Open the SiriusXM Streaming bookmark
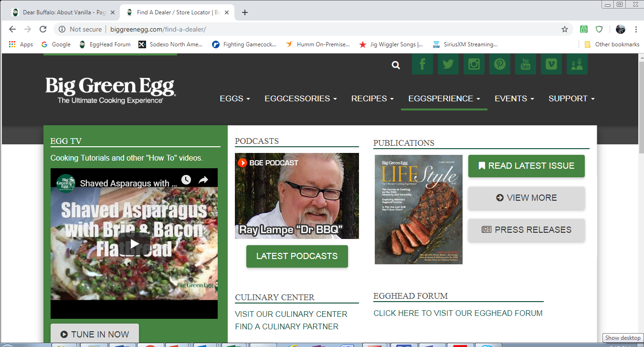Image resolution: width=644 pixels, height=347 pixels. click(465, 44)
